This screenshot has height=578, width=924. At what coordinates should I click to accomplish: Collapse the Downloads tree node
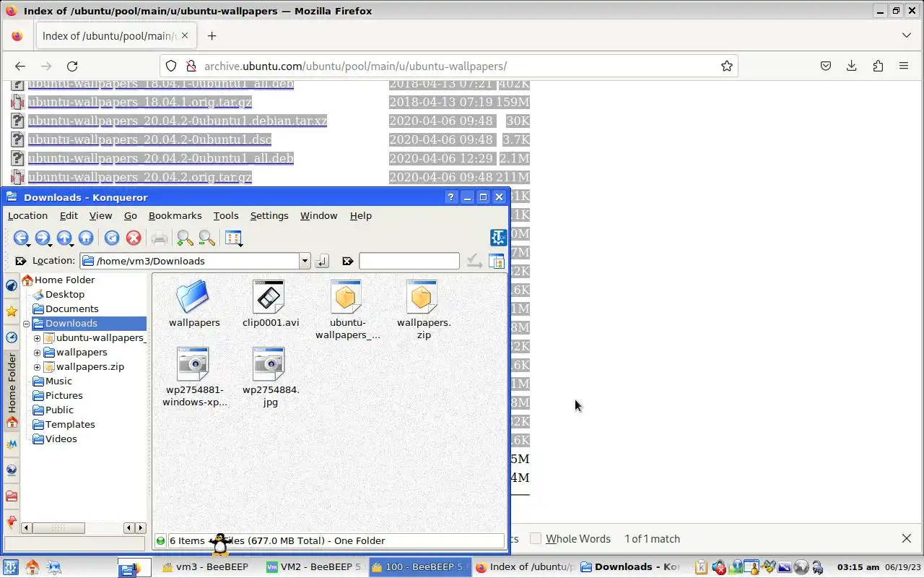26,324
